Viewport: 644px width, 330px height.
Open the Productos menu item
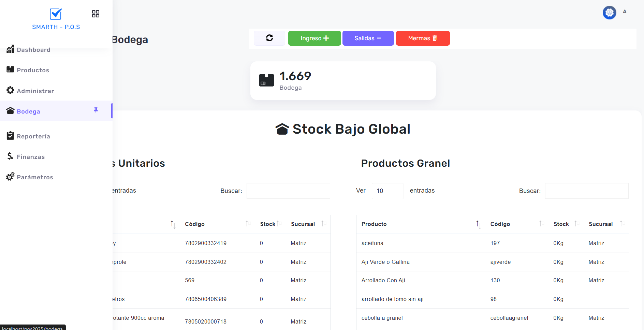33,70
